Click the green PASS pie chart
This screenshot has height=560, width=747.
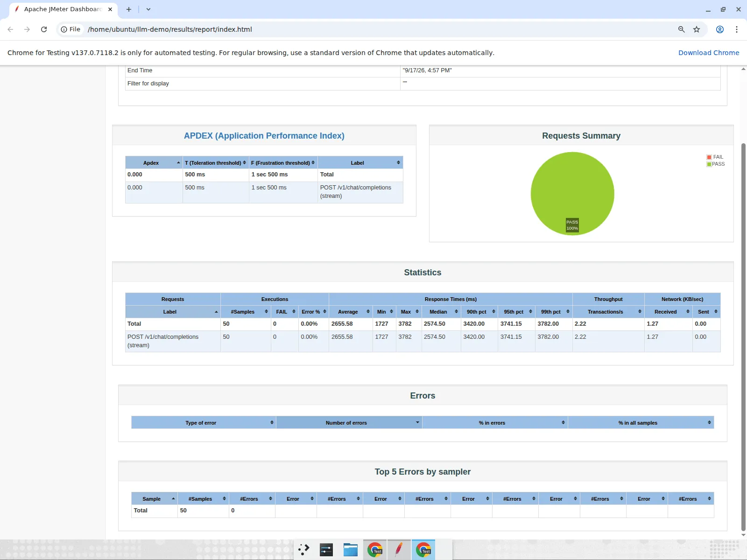[572, 194]
